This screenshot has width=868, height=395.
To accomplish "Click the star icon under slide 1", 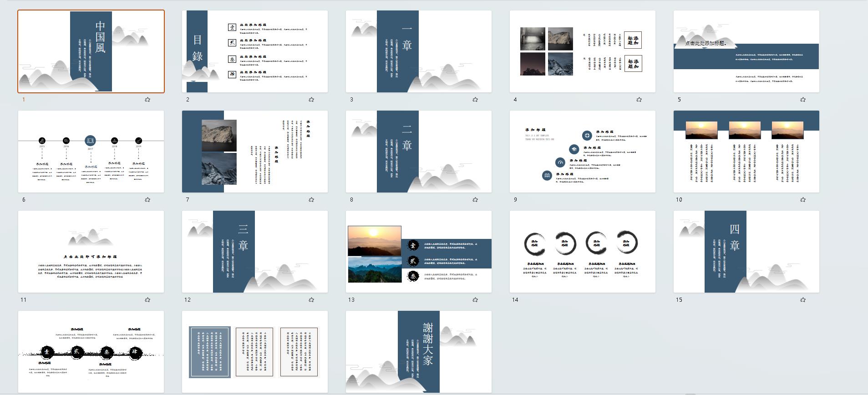I will pyautogui.click(x=147, y=100).
